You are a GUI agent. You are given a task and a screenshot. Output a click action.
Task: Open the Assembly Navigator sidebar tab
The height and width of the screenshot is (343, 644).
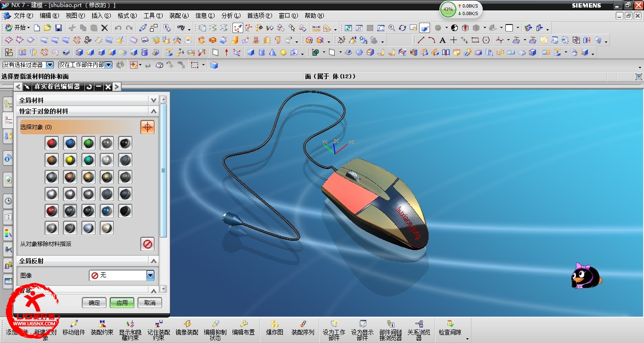click(8, 104)
